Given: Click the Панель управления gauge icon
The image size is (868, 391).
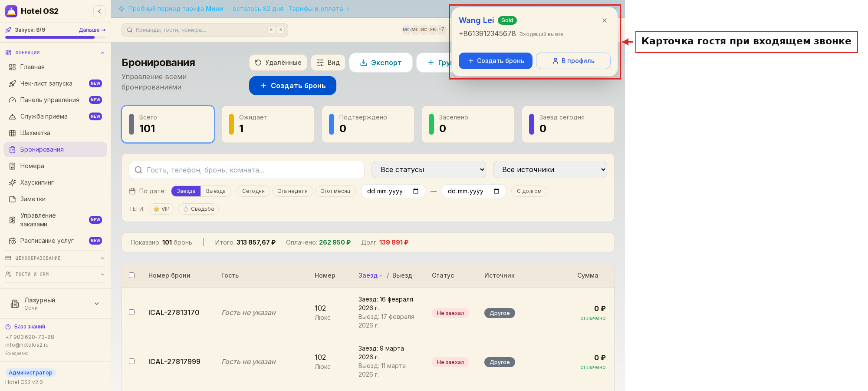Looking at the screenshot, I should click(13, 100).
